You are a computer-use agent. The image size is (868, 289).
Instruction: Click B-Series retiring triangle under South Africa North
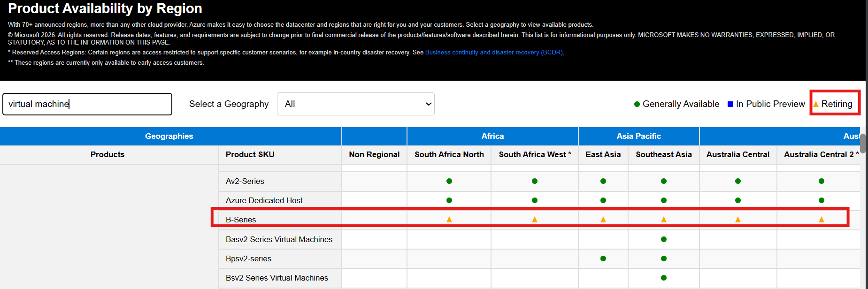449,220
